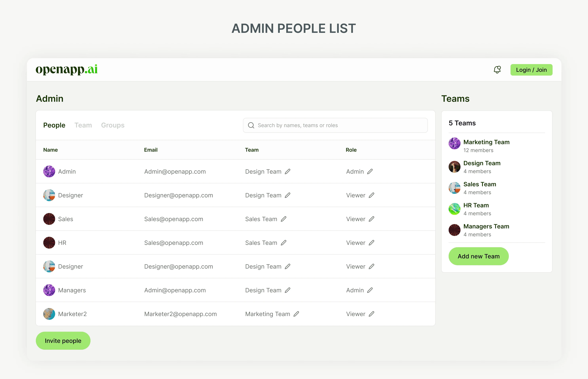The image size is (588, 379).
Task: Click the Add new Team button
Action: tap(479, 256)
